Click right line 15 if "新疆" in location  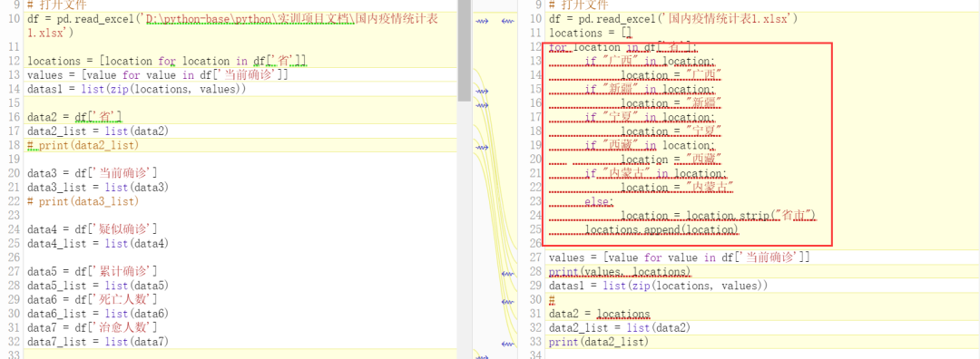[650, 89]
